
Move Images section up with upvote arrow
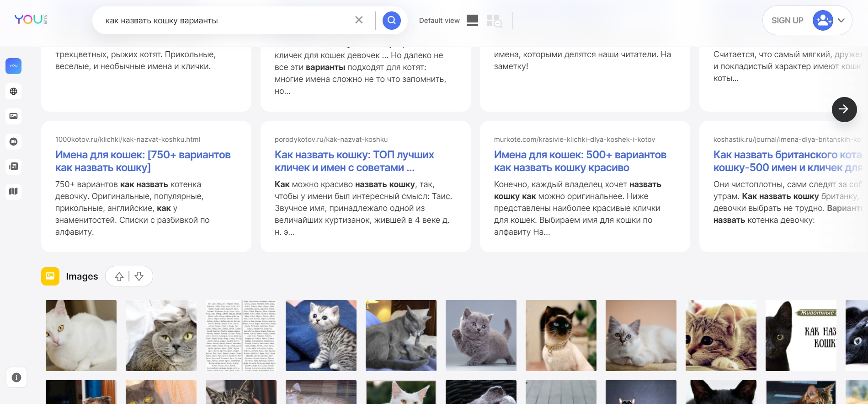coord(119,276)
